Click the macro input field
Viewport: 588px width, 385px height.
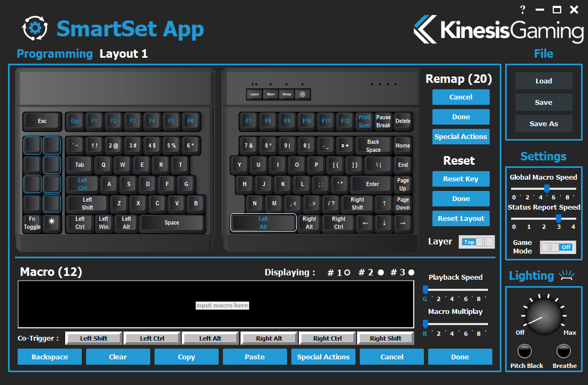click(x=216, y=304)
